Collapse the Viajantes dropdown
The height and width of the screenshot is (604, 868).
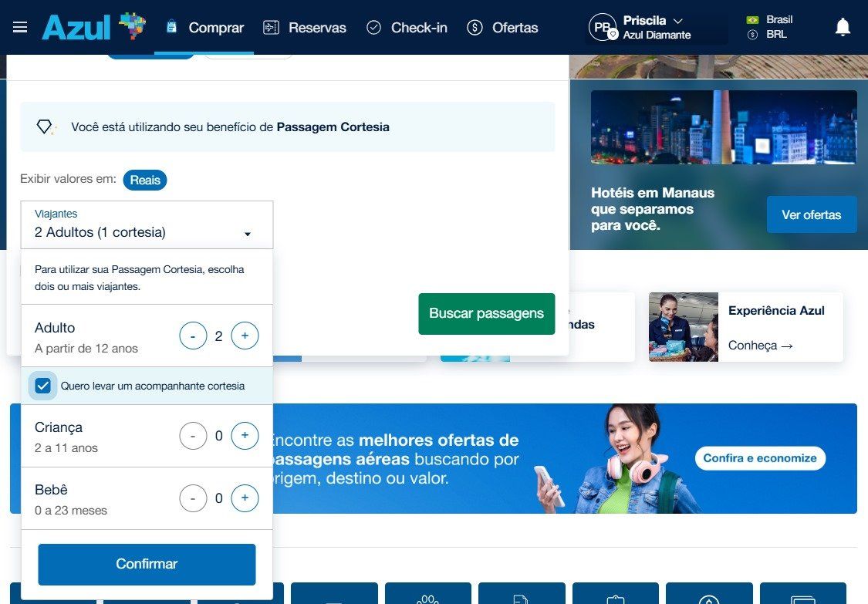coord(247,233)
